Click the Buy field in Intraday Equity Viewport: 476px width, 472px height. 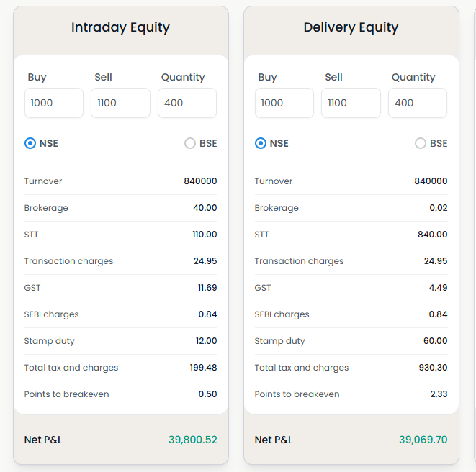point(54,103)
